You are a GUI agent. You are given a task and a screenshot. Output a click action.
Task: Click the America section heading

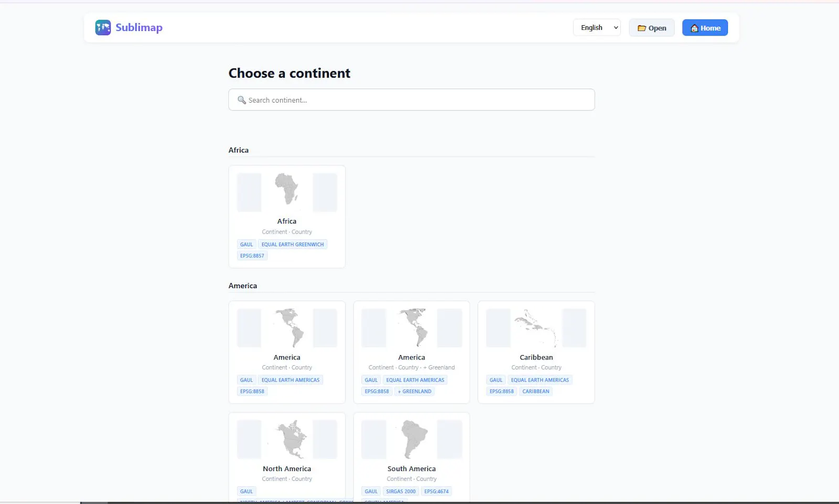243,286
